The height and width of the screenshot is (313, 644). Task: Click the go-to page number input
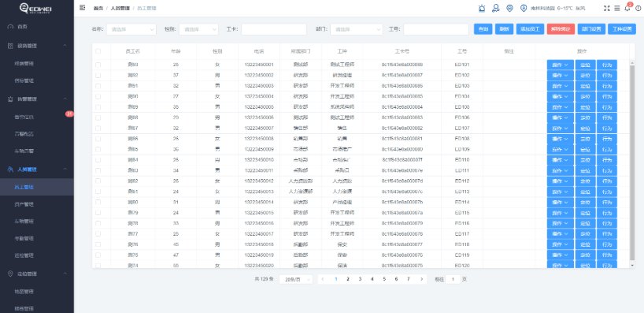tap(453, 279)
